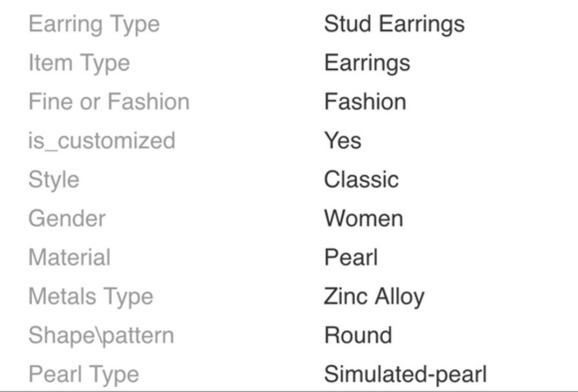Click the Style label

[54, 180]
